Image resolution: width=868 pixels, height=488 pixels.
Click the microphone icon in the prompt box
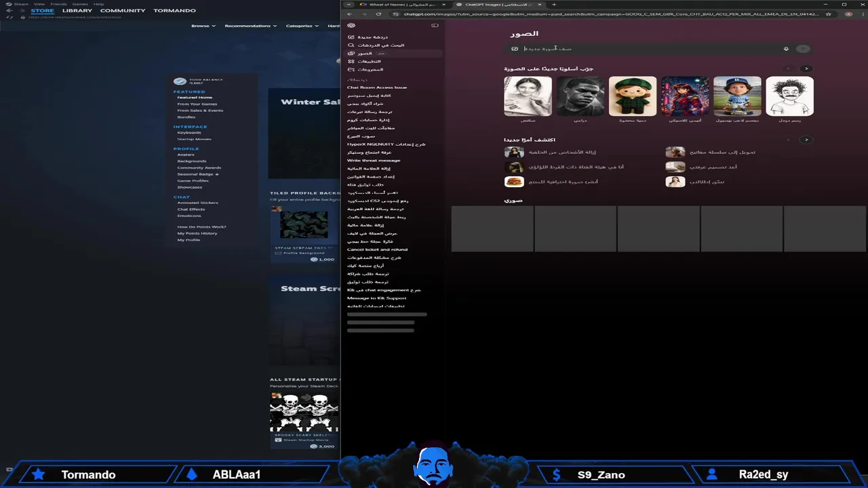[x=786, y=49]
